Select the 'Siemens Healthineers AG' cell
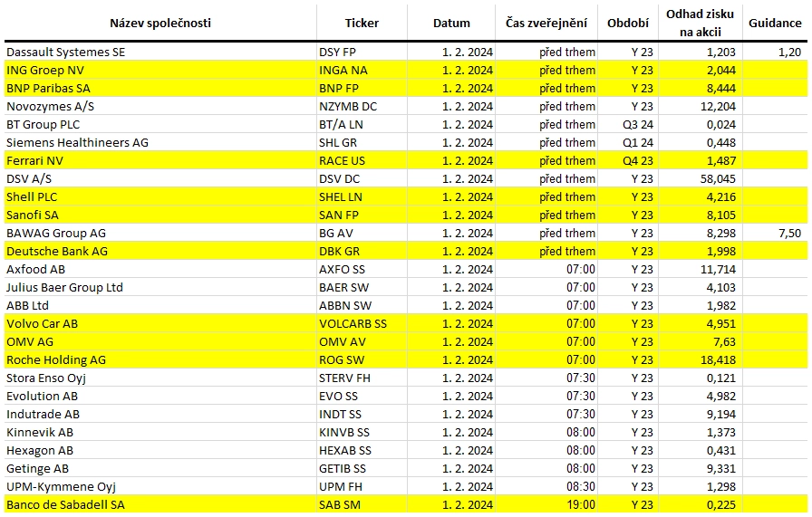812x517 pixels. [x=160, y=142]
